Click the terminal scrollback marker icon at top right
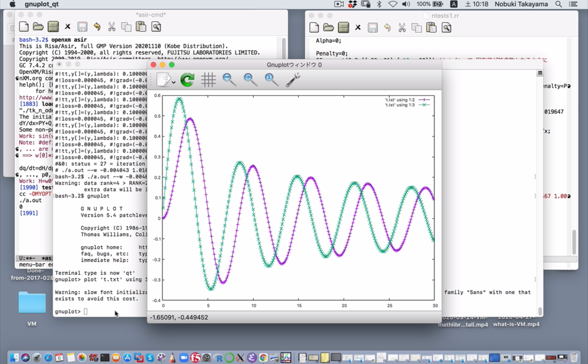Screen dimensions: 588x364 (x=540, y=73)
